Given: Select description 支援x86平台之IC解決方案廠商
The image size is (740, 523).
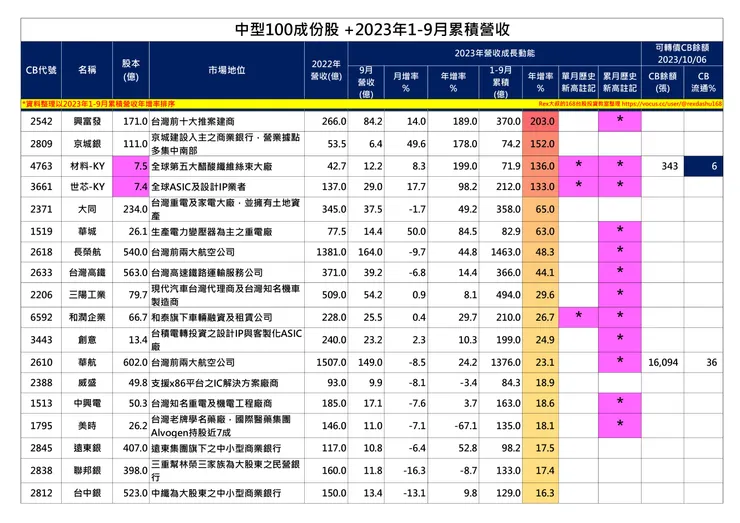Looking at the screenshot, I should pyautogui.click(x=215, y=383).
